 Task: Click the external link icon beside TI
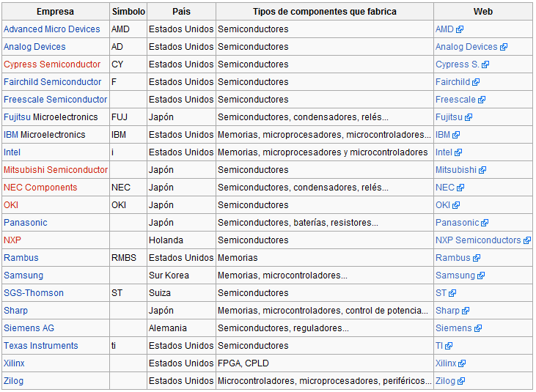[449, 347]
